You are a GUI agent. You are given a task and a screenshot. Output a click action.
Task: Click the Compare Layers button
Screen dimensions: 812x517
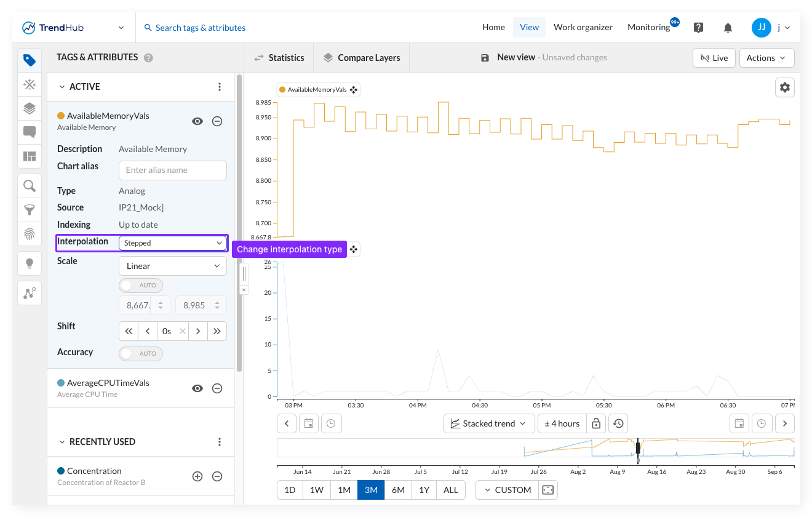coord(362,58)
